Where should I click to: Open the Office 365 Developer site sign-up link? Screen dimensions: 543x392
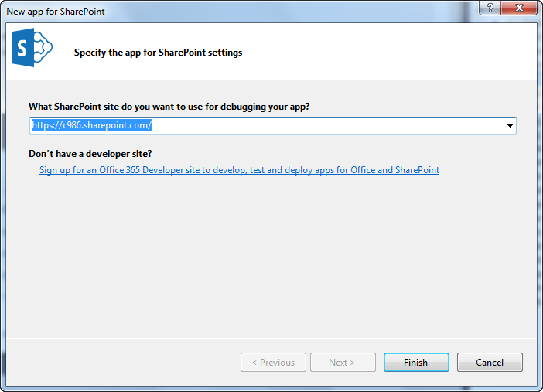tap(239, 170)
